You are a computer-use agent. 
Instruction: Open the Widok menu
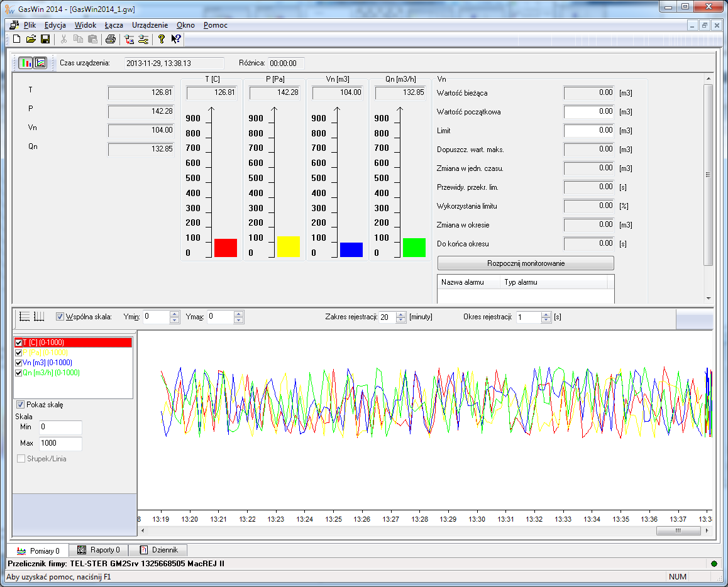pyautogui.click(x=85, y=25)
